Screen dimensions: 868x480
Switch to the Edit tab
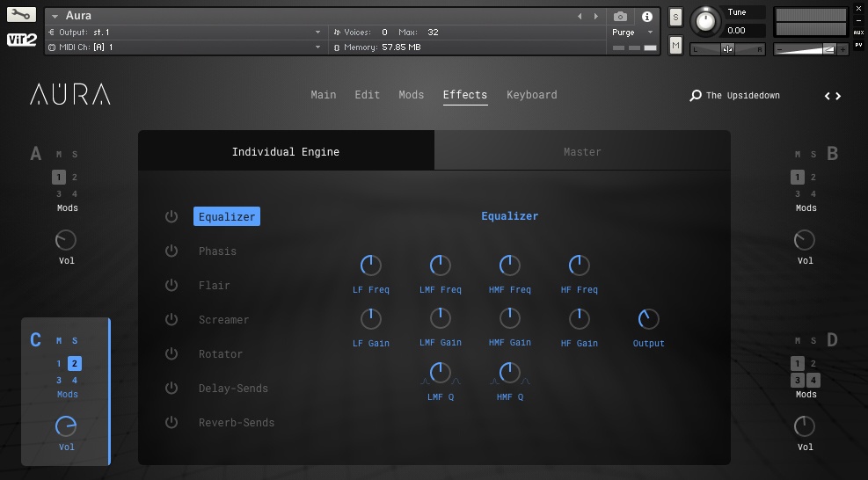point(367,95)
